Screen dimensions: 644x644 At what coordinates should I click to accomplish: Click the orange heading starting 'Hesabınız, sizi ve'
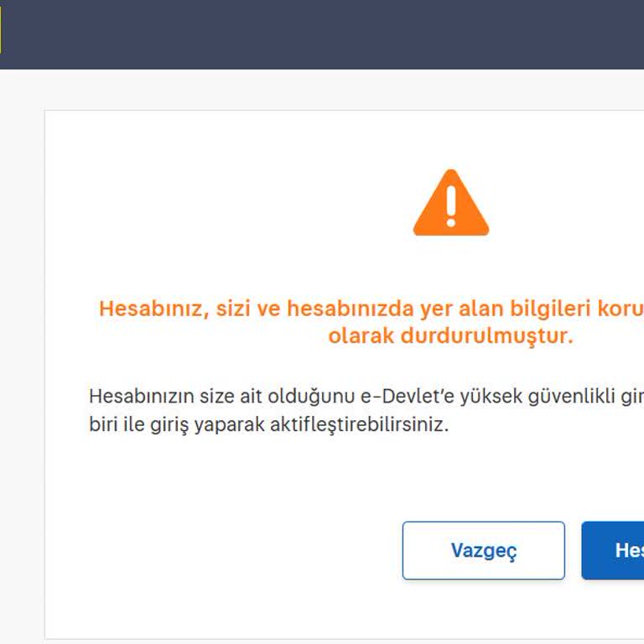coord(371,309)
